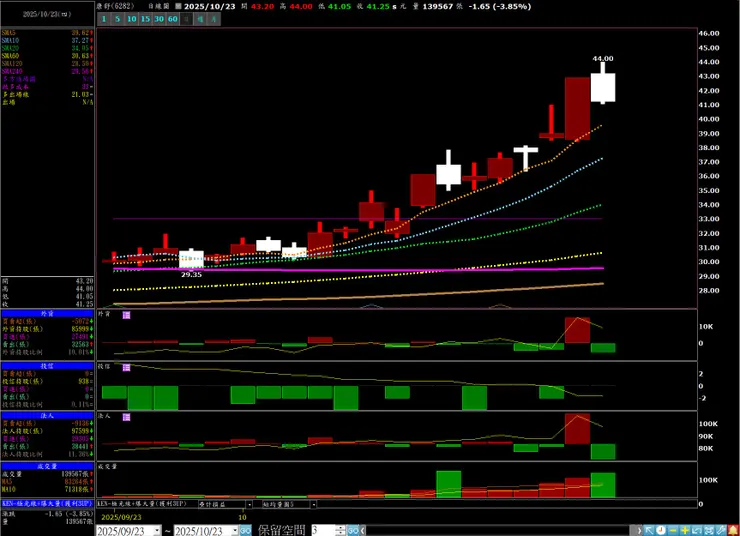Select the daily (日) timeframe button
Screen dimensions: 740x536
tap(187, 19)
